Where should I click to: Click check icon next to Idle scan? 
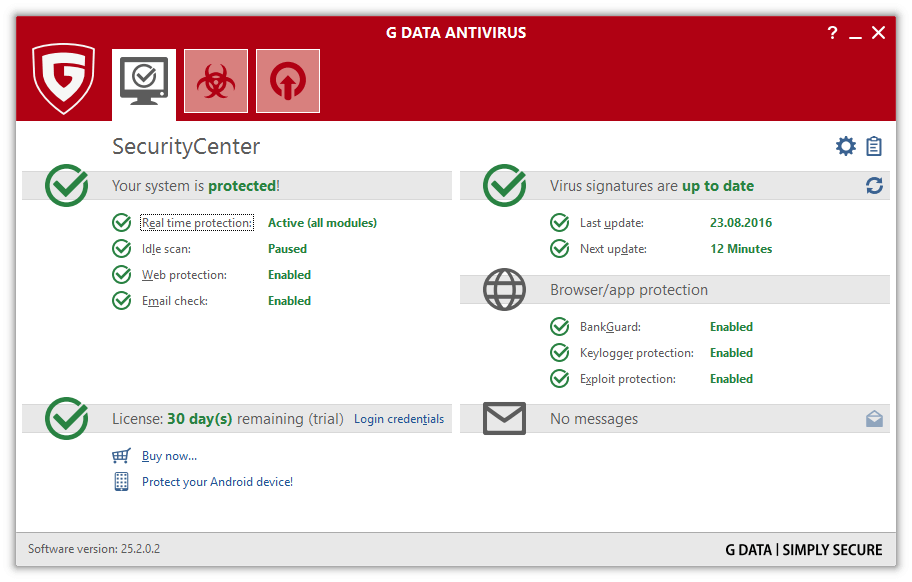122,249
